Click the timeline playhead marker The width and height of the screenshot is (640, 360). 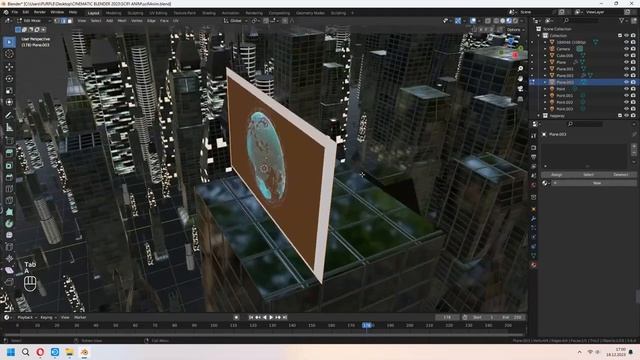coord(367,325)
